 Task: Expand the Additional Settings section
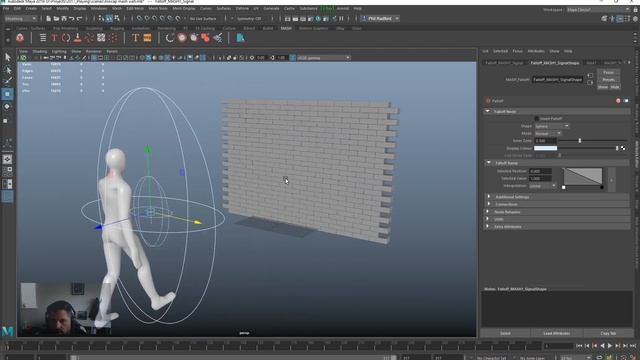556,197
